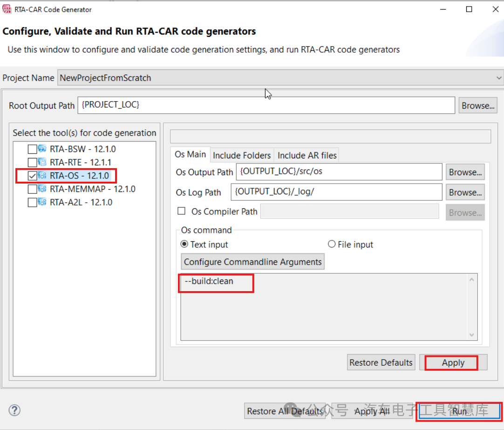Click the RTA-MEMMAP tool icon
The image size is (504, 430).
click(x=42, y=189)
